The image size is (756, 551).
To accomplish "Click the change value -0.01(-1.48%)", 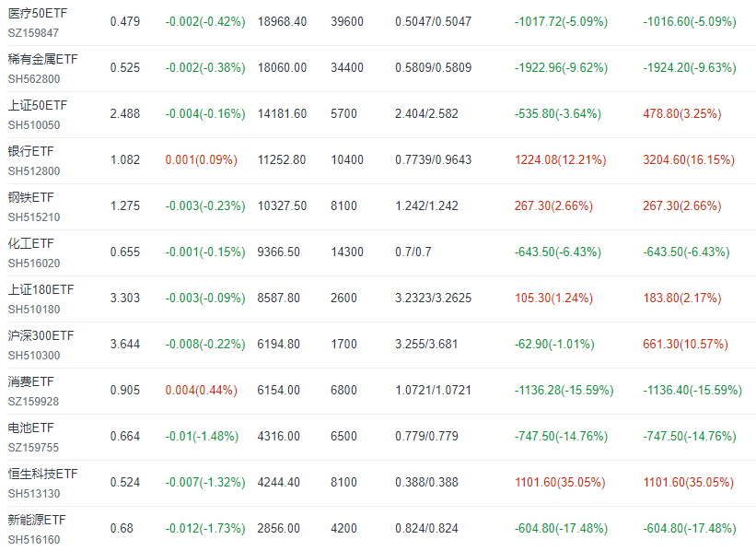I will click(x=202, y=436).
